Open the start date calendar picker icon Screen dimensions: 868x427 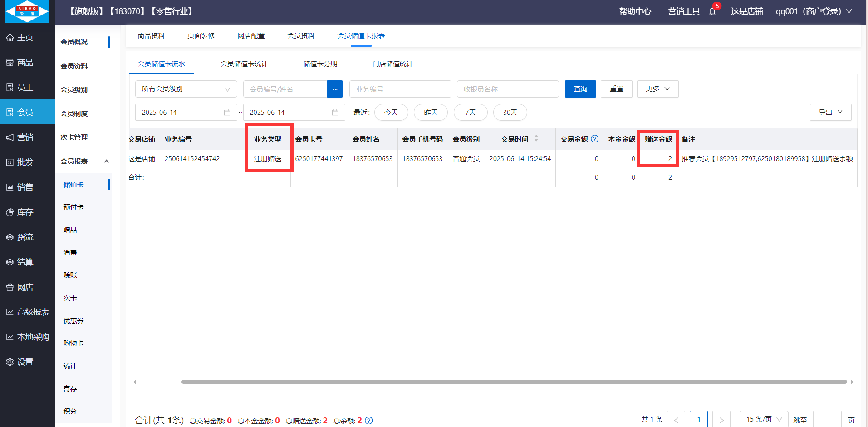pos(227,113)
